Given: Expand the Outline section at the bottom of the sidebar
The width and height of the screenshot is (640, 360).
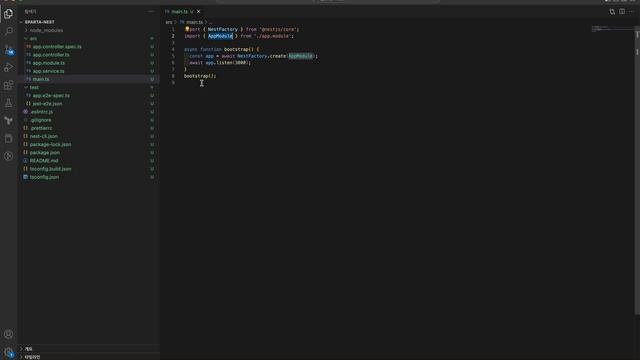Looking at the screenshot, I should (x=28, y=349).
